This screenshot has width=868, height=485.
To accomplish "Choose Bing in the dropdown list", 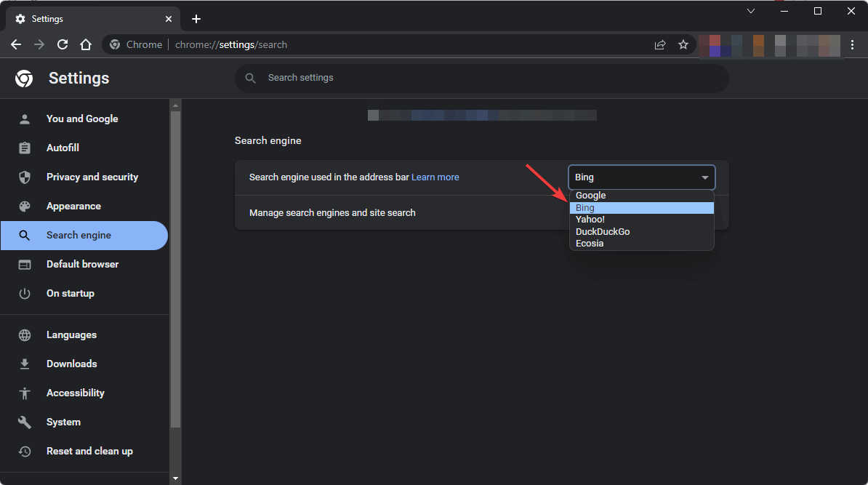I will click(x=642, y=208).
